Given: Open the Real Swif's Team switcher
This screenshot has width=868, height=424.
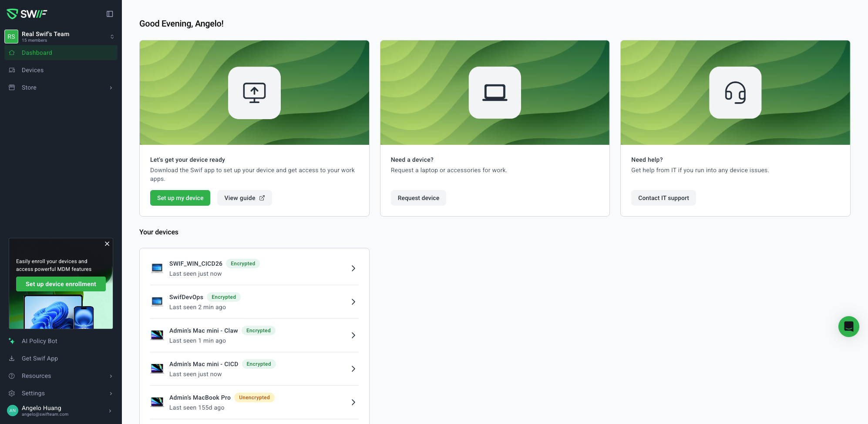Looking at the screenshot, I should tap(61, 37).
